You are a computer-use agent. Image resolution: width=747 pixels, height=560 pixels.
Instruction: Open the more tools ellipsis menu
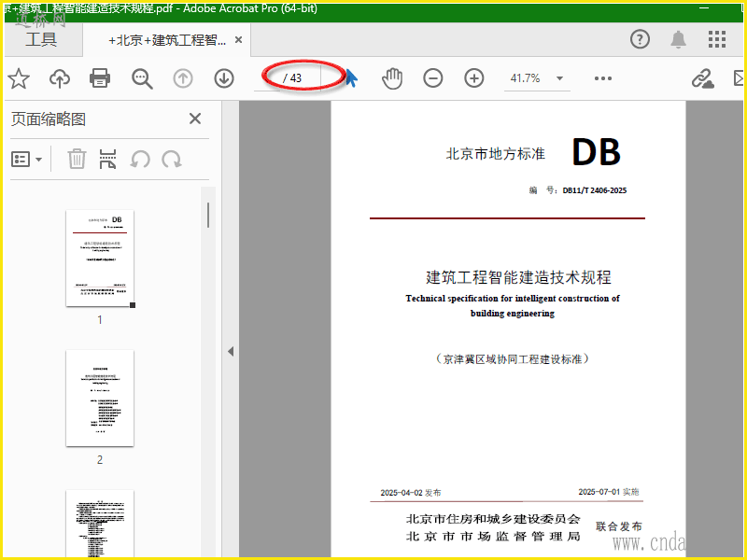603,78
